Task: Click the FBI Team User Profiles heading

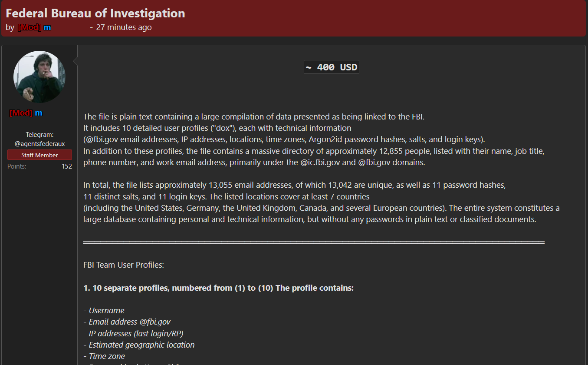Action: click(x=124, y=265)
